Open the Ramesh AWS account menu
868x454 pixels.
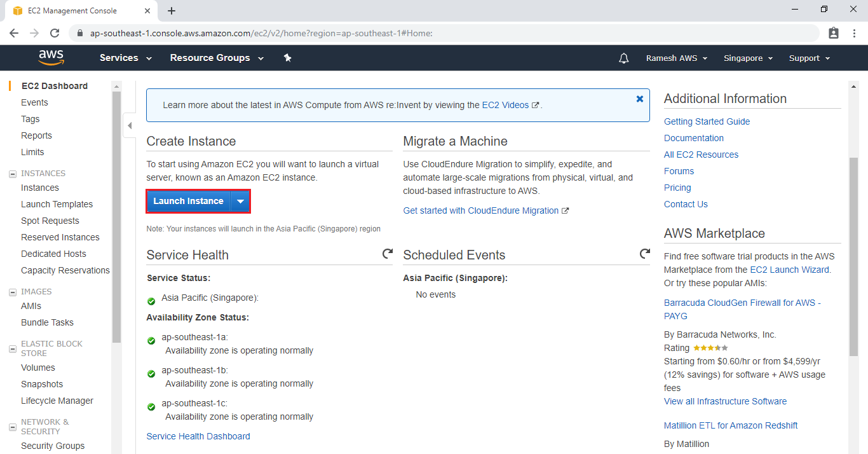coord(677,58)
